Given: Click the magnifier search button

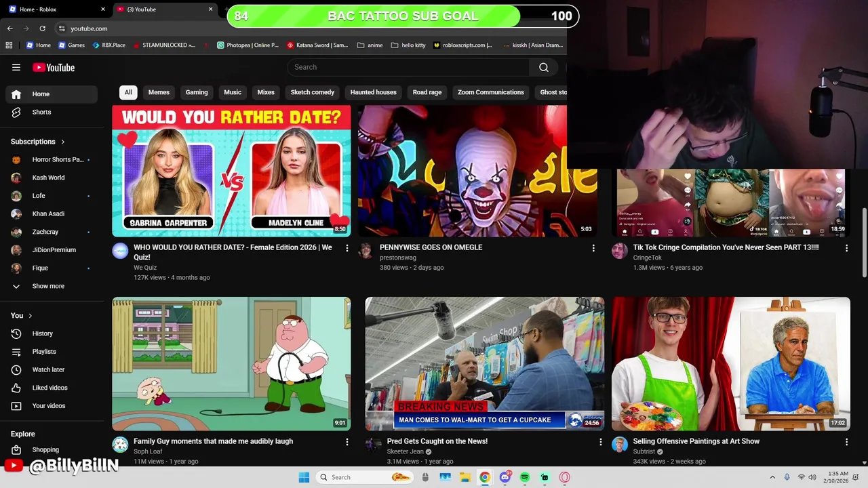Looking at the screenshot, I should pyautogui.click(x=543, y=67).
